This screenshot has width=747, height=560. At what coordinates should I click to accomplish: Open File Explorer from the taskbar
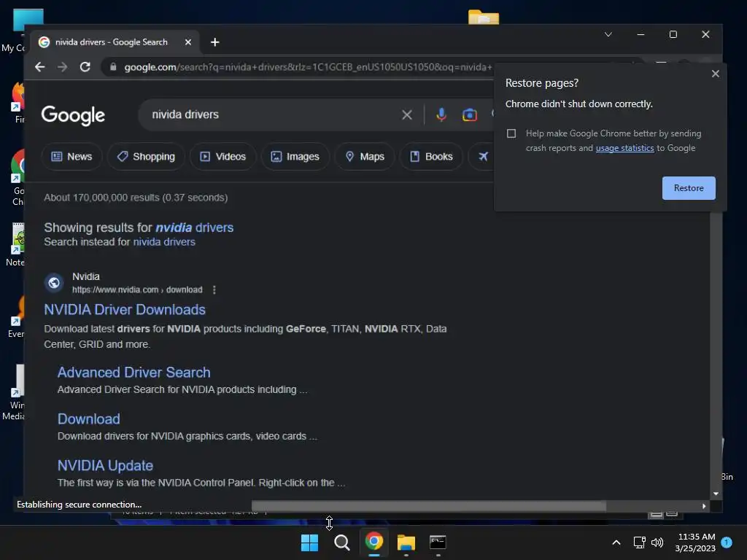pyautogui.click(x=406, y=542)
